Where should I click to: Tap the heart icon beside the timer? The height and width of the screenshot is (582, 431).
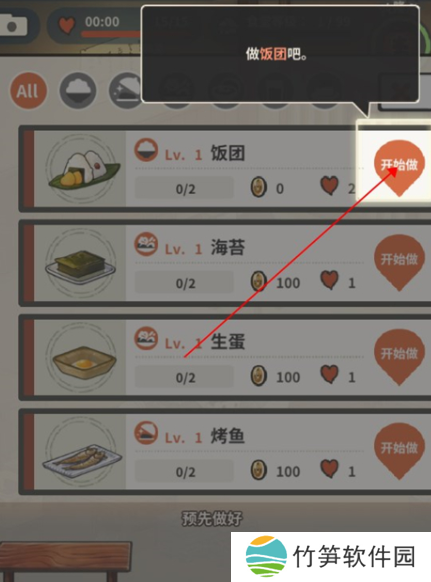67,25
